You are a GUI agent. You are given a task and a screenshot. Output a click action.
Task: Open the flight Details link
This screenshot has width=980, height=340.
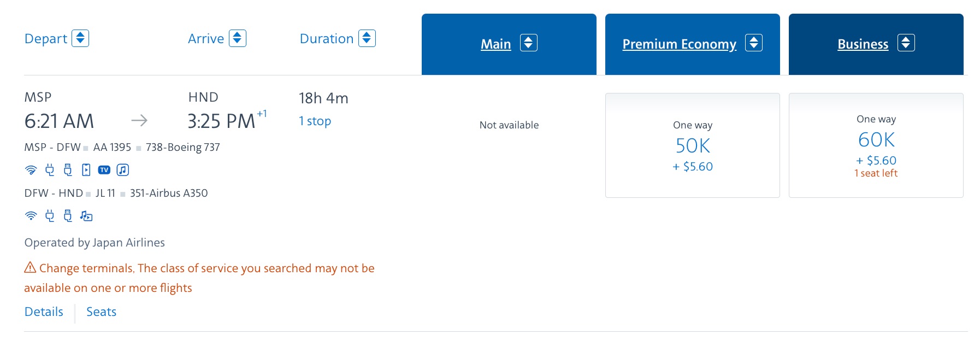44,312
